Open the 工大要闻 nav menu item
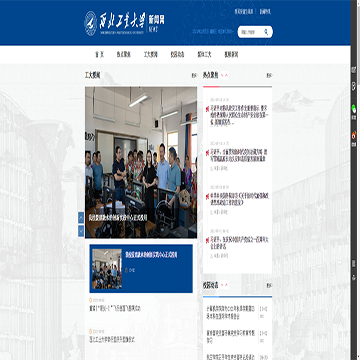Viewport: 360px width, 360px height. click(x=151, y=55)
